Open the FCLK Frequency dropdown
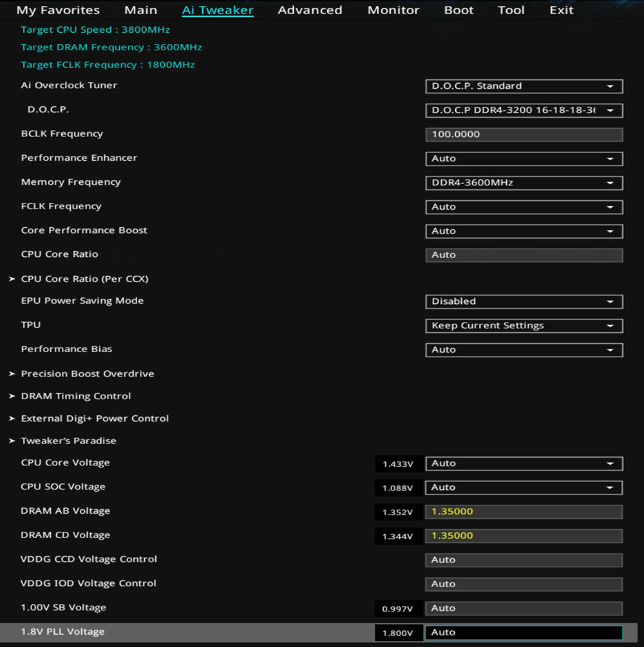 click(x=524, y=207)
